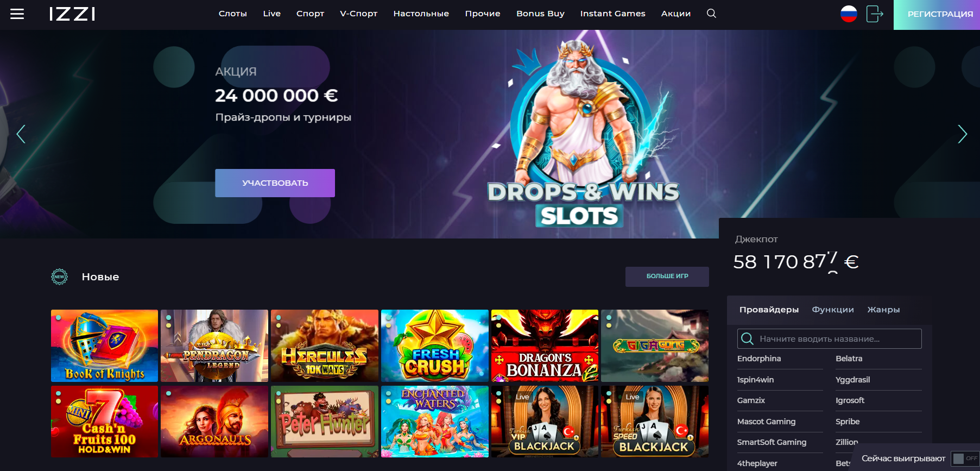The image size is (980, 471).
Task: Switch to the Функции tab
Action: [833, 310]
